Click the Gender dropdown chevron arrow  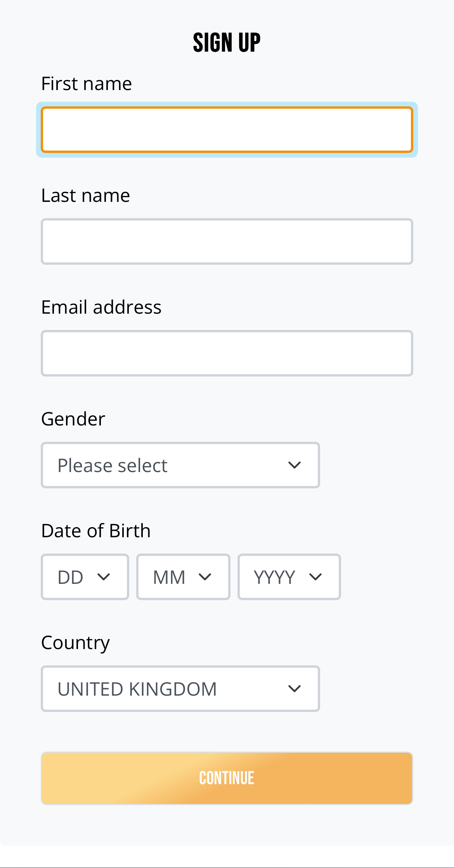click(x=295, y=465)
